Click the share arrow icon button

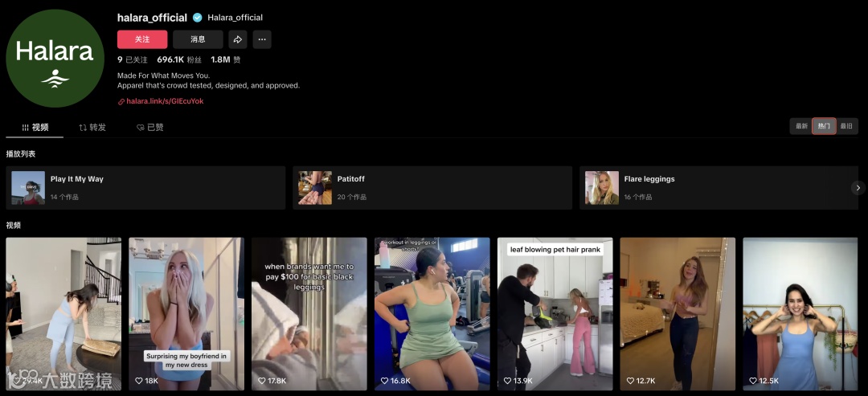click(x=237, y=39)
